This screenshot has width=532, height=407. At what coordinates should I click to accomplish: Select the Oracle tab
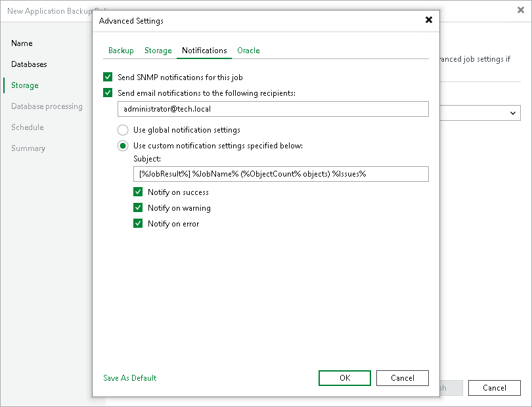tap(248, 50)
